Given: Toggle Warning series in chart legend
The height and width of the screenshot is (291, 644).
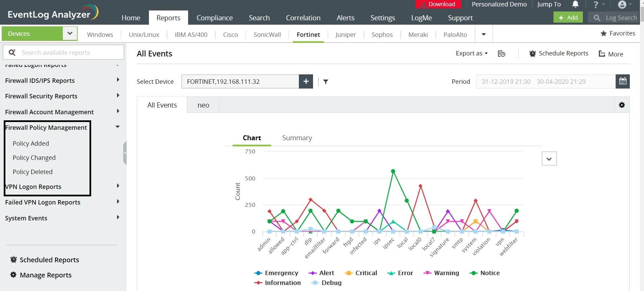Looking at the screenshot, I should point(441,273).
